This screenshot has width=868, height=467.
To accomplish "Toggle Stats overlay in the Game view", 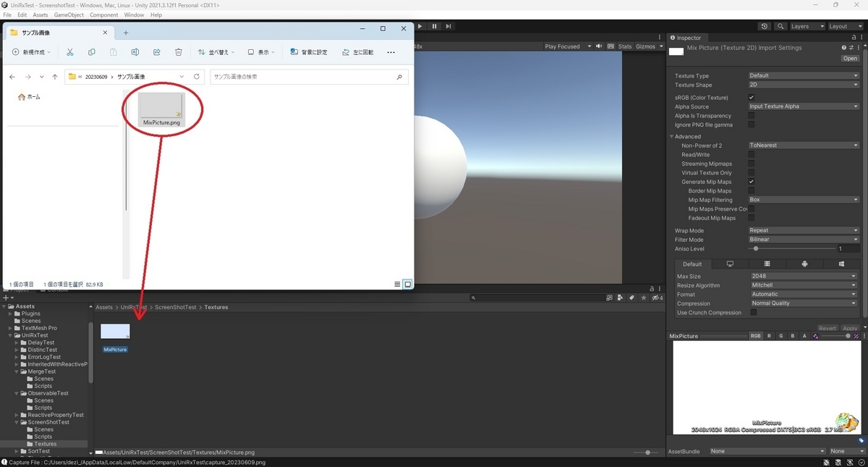I will [624, 46].
